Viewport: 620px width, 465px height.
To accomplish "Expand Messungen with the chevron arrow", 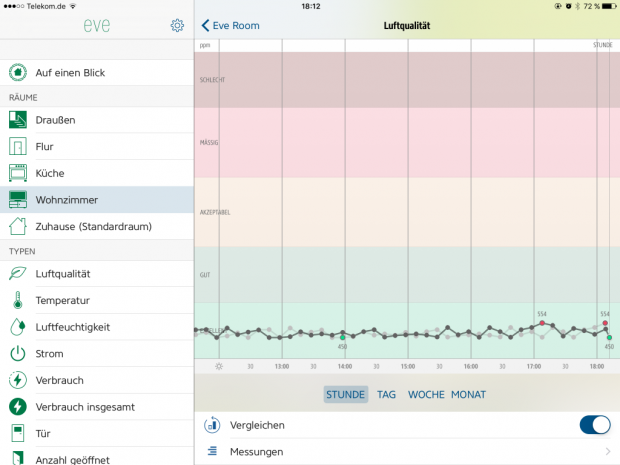I will (608, 451).
